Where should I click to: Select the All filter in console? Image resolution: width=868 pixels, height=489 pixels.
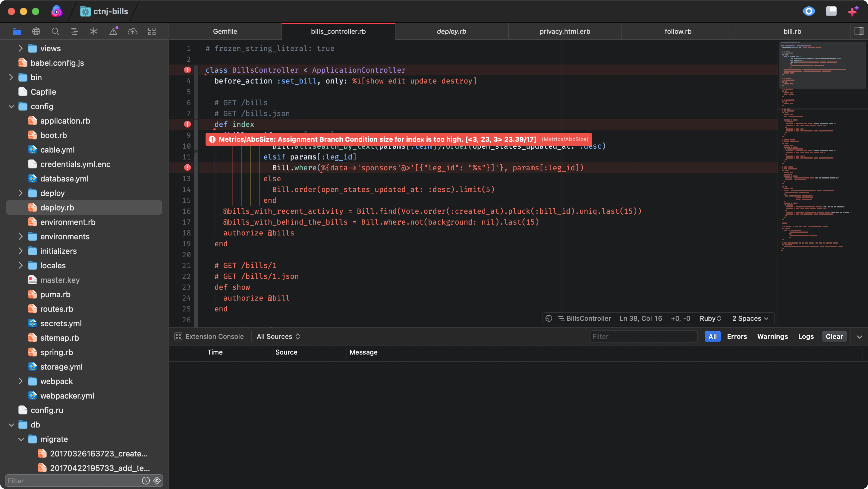pos(712,336)
